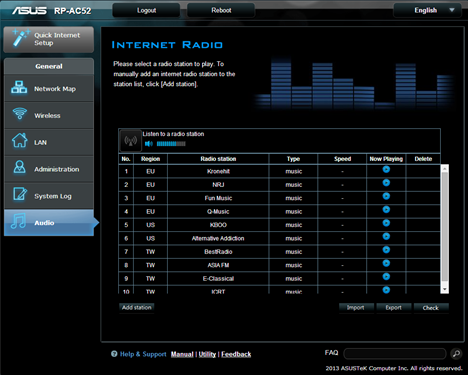Play the ASIA FM station
Viewport: 468px width, 375px height.
coord(386,263)
